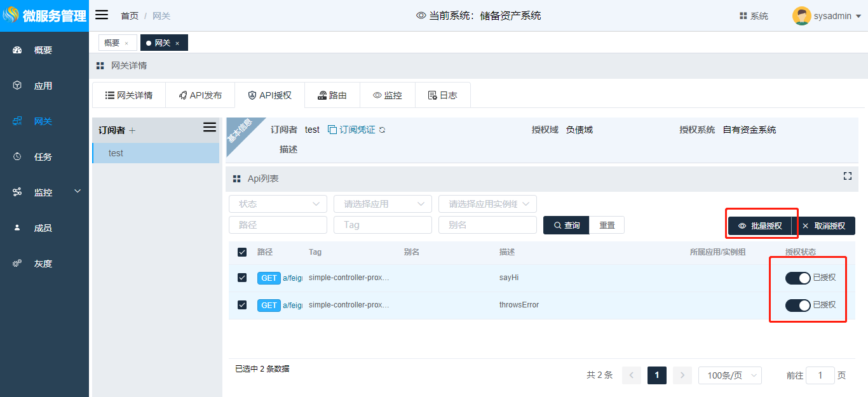
Task: Click the 取消授权 button
Action: 824,225
